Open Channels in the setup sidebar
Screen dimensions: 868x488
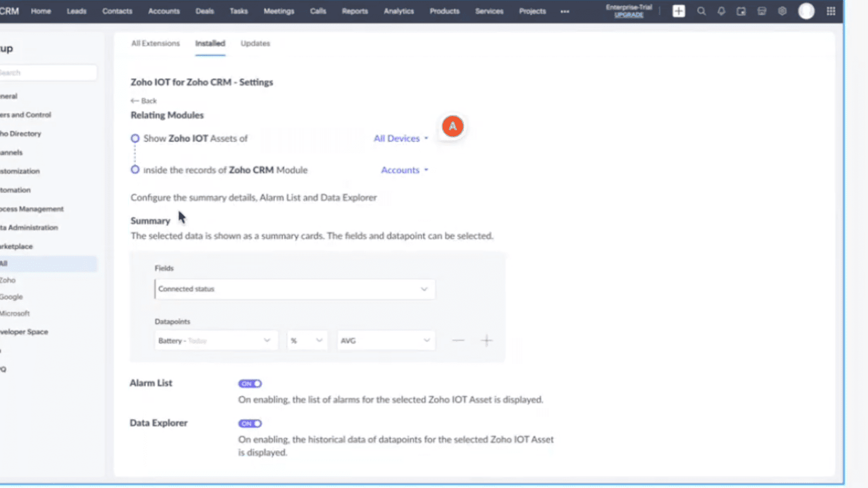[11, 153]
